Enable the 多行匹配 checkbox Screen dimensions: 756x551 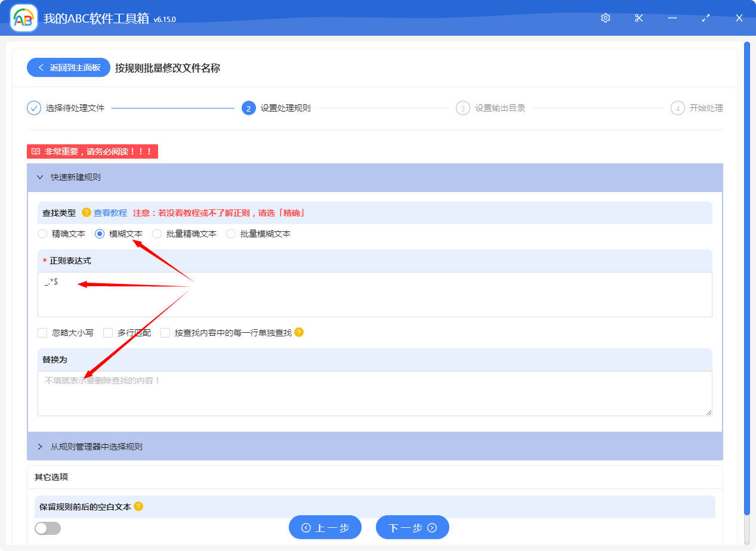[x=108, y=332]
